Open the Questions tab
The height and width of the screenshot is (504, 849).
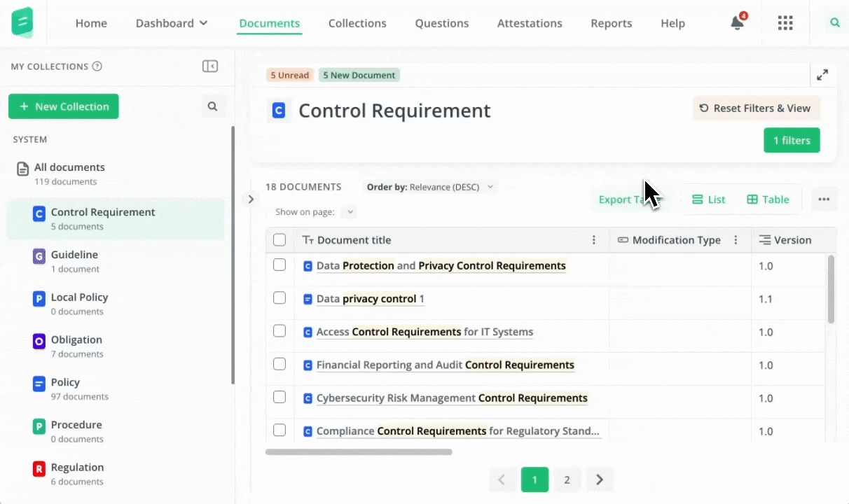click(442, 23)
